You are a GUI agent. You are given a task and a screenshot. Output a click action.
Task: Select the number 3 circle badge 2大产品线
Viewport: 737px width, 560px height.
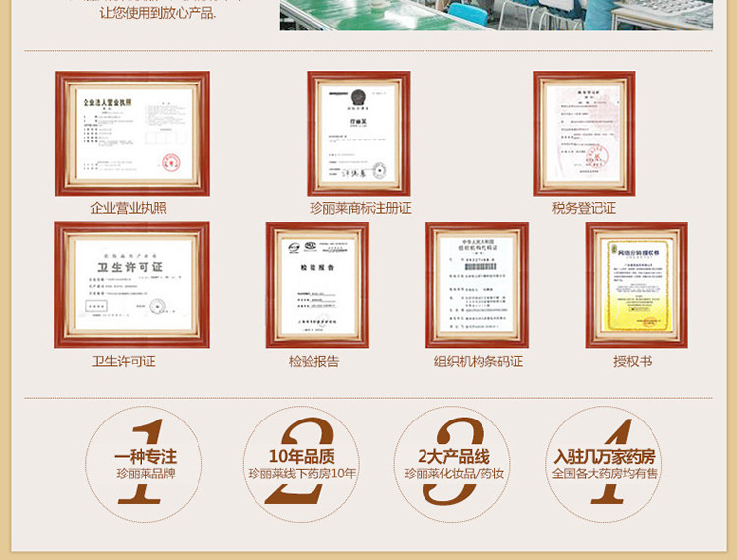coord(453,464)
